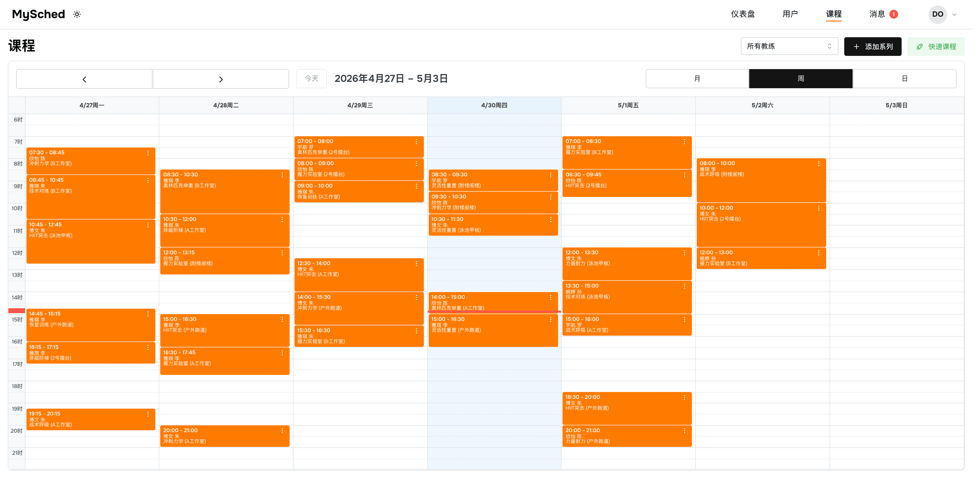Open menu for Thursday 10:30 灵活性重置 class
The width and height of the screenshot is (980, 490).
[x=551, y=220]
